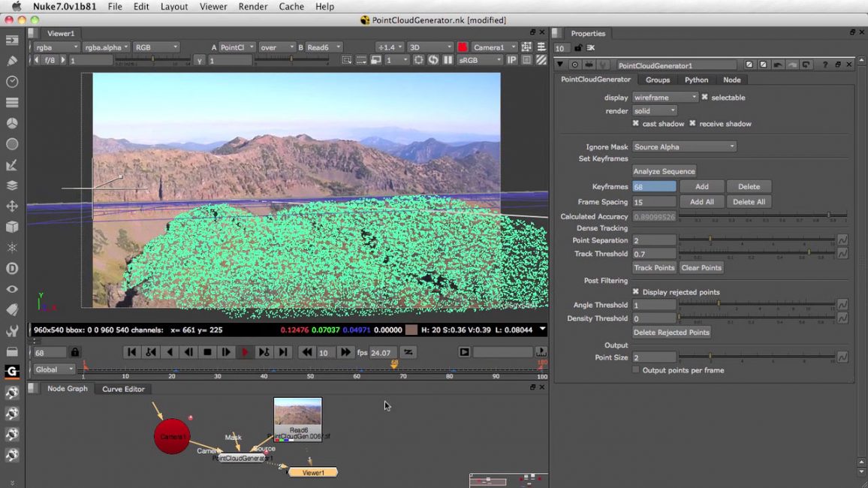Switch to the Groups tab
This screenshot has width=868, height=488.
click(x=658, y=80)
